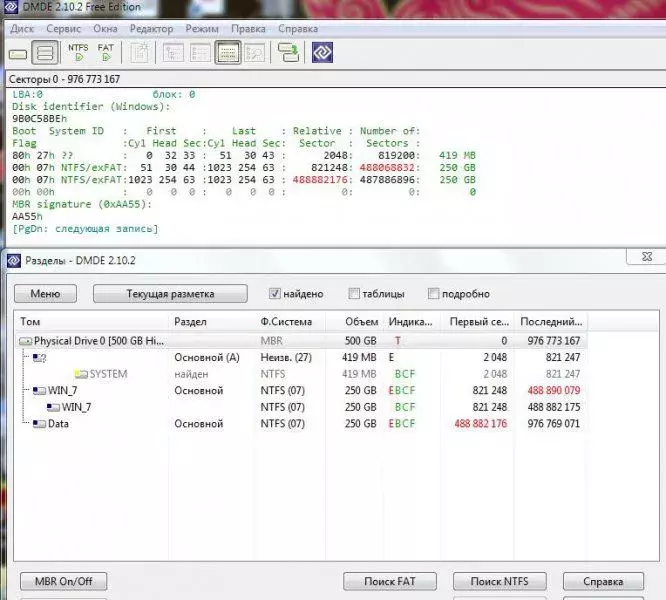Screen dimensions: 666x600
Task: Click the AA55h MBR signature value
Action: tap(27, 217)
